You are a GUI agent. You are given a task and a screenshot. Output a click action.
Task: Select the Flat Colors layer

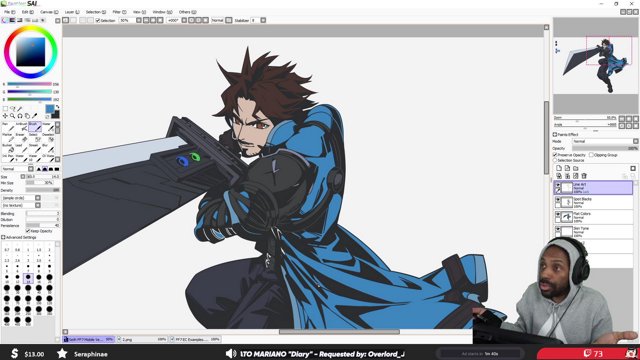593,217
